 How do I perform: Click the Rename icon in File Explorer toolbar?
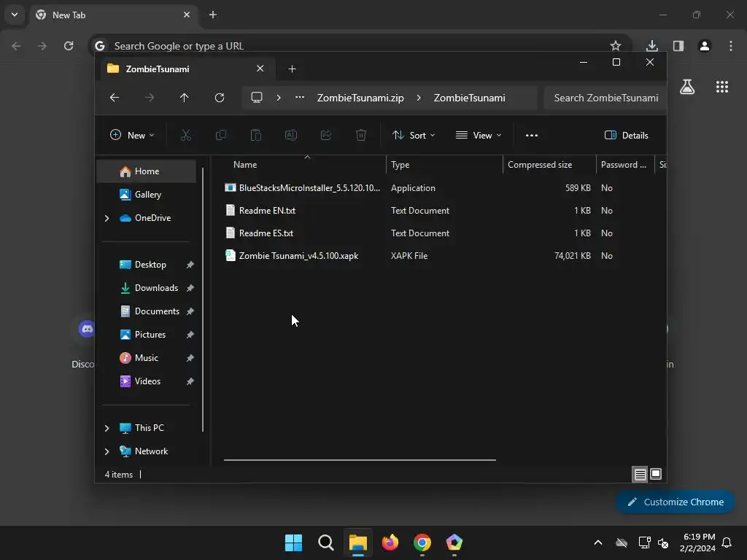tap(291, 135)
